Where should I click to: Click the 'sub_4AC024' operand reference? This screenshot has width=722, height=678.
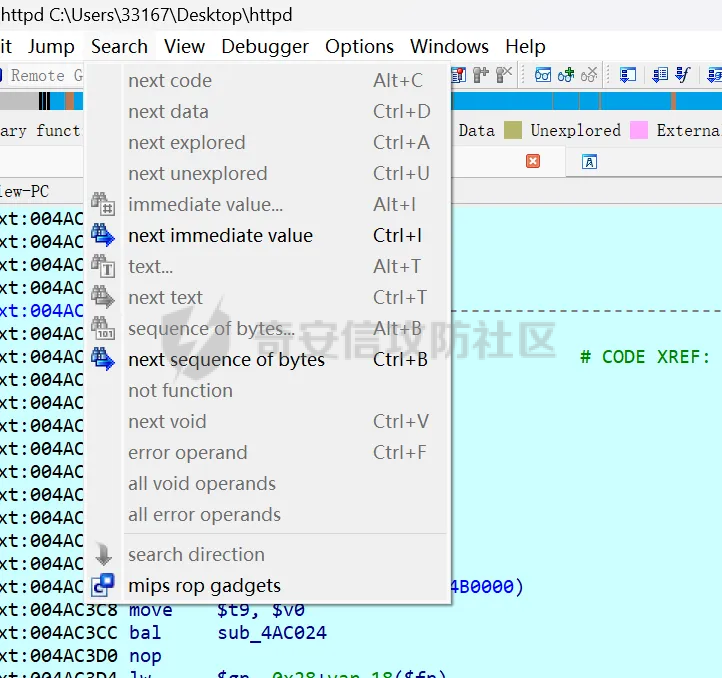[x=272, y=633]
